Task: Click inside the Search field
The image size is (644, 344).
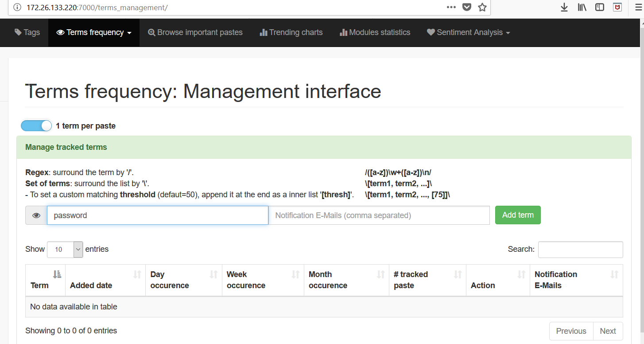Action: (x=580, y=249)
